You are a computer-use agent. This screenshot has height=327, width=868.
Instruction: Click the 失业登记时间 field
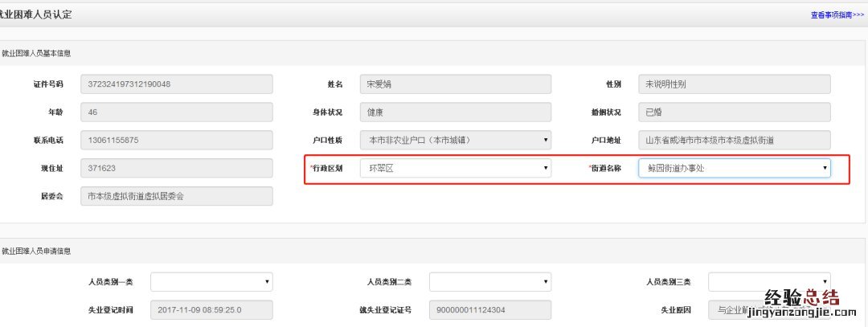[211, 310]
